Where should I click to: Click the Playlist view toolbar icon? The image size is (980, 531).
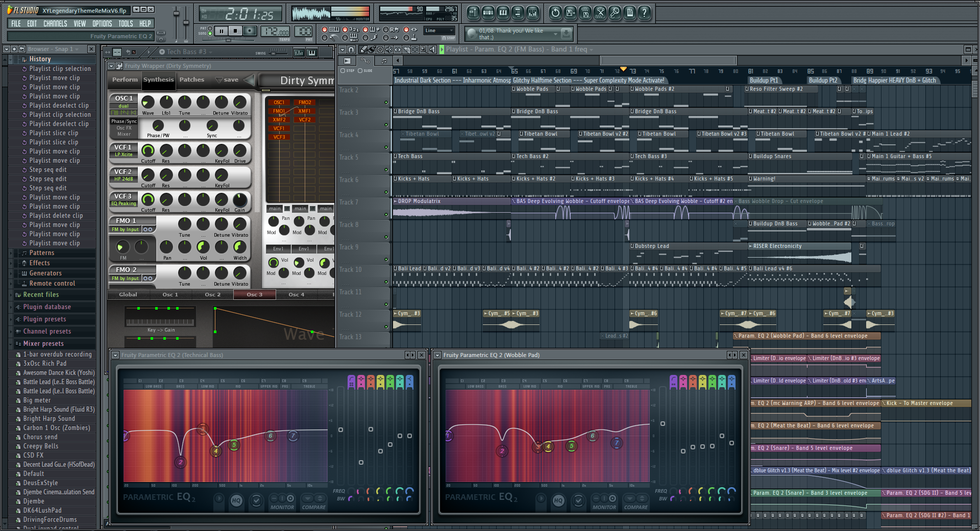point(473,13)
